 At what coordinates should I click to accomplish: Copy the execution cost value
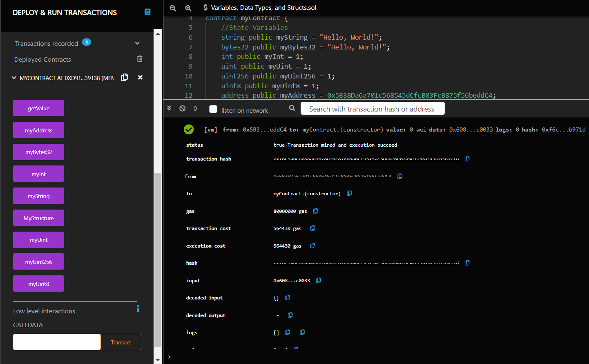(x=312, y=246)
